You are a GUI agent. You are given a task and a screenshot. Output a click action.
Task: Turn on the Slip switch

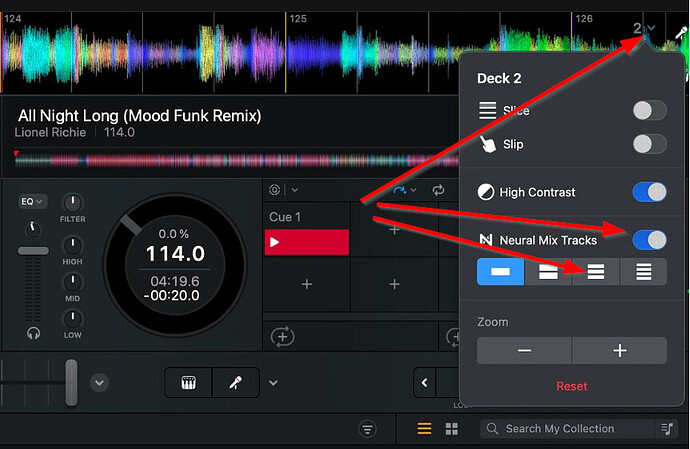tap(649, 144)
